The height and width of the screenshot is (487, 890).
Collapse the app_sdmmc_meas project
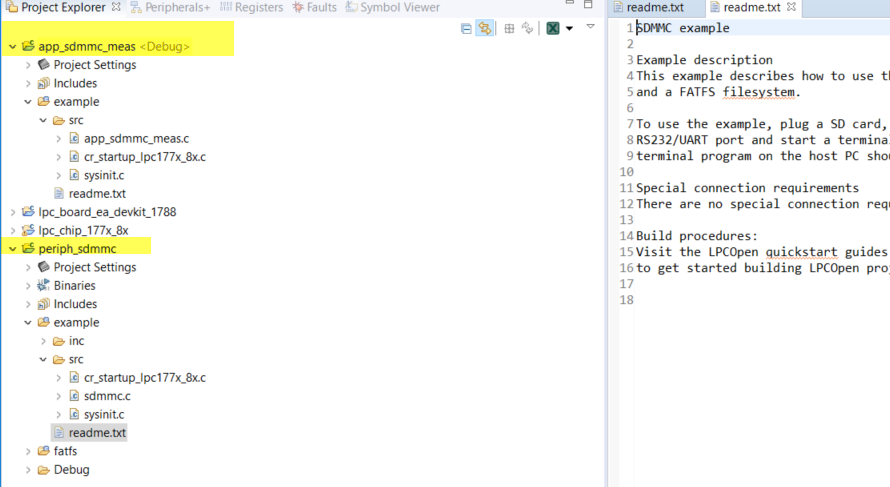(12, 47)
